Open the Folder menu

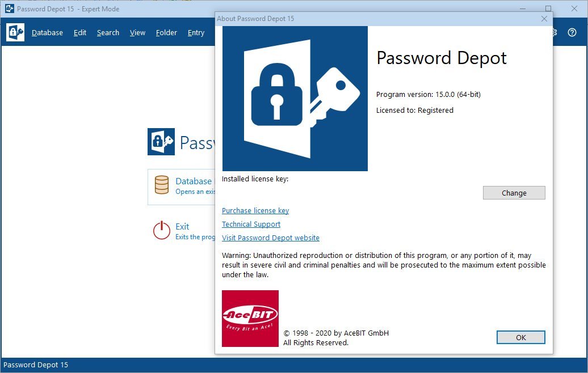pyautogui.click(x=166, y=32)
